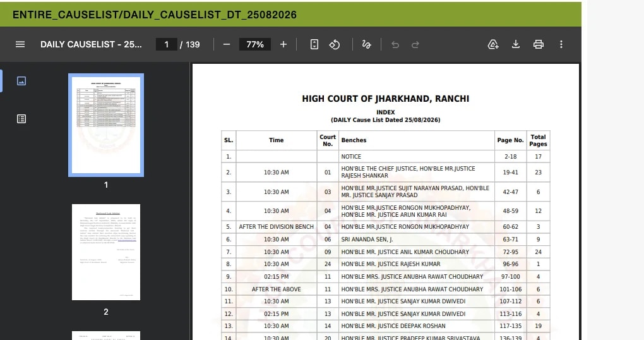Click the Time column header
This screenshot has height=340, width=644.
tap(277, 140)
